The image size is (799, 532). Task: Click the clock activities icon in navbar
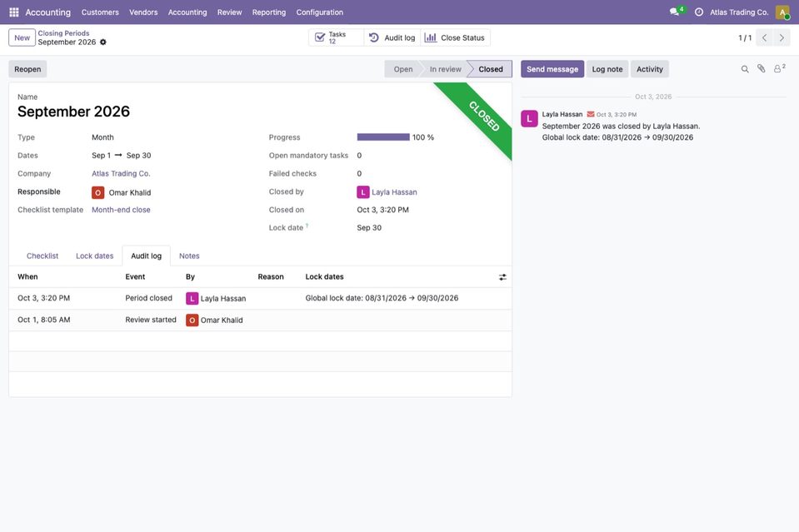[699, 12]
